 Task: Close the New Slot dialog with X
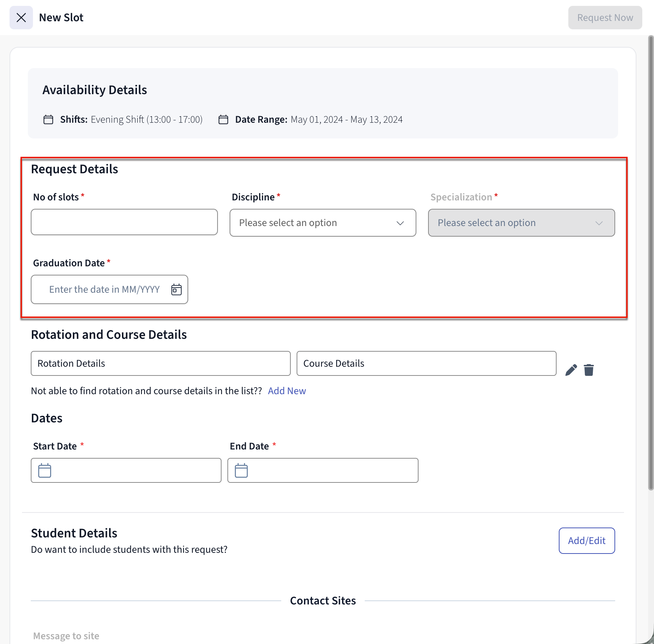[21, 18]
